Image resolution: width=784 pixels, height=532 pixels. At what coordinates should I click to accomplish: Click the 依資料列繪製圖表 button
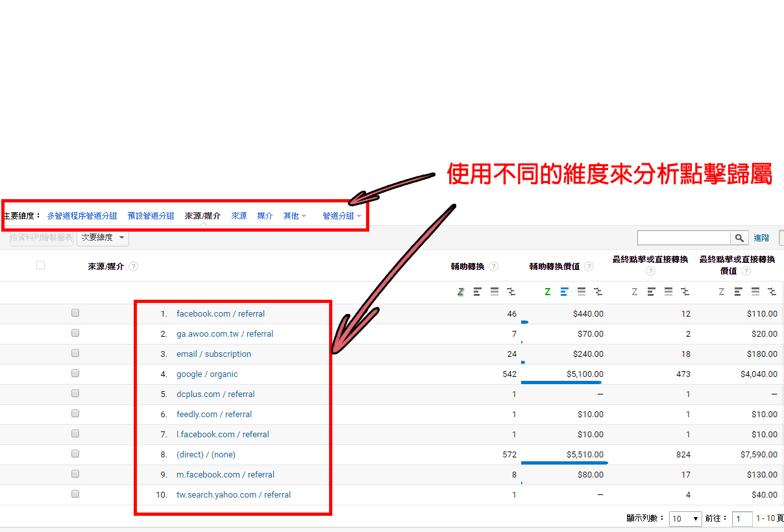42,238
